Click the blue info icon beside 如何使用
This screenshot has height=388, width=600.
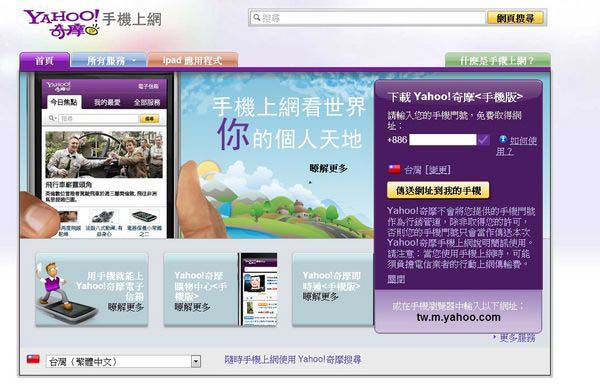503,139
